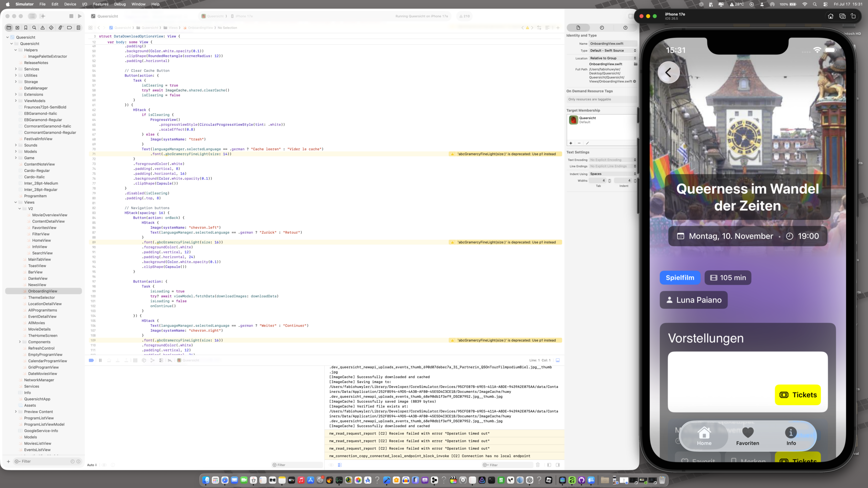Show the Bookmark navigator
This screenshot has height=488, width=868.
tap(26, 28)
